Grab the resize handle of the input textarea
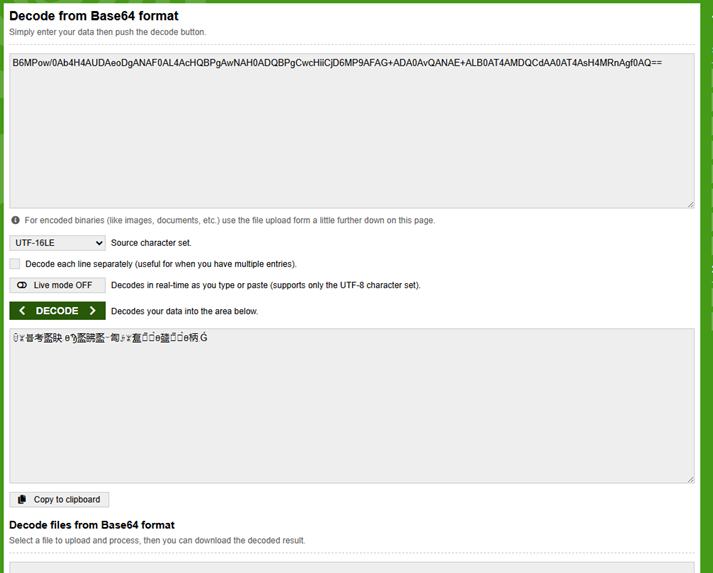The height and width of the screenshot is (573, 713). (689, 203)
